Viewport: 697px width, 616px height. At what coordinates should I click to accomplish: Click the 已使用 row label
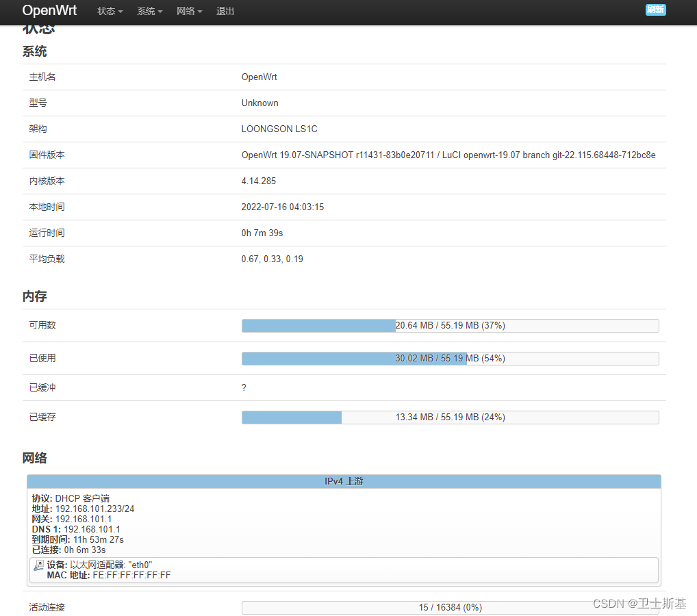click(42, 358)
